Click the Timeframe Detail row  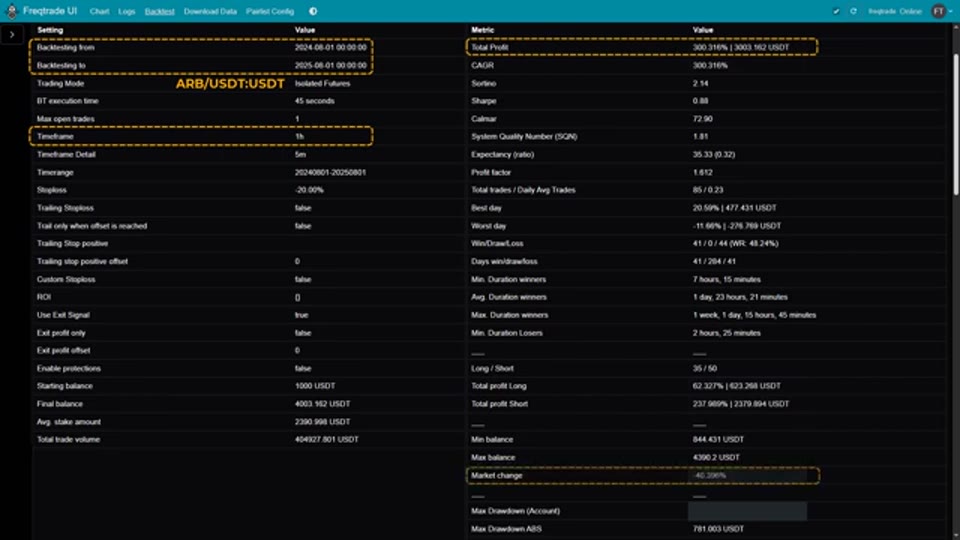click(248, 154)
